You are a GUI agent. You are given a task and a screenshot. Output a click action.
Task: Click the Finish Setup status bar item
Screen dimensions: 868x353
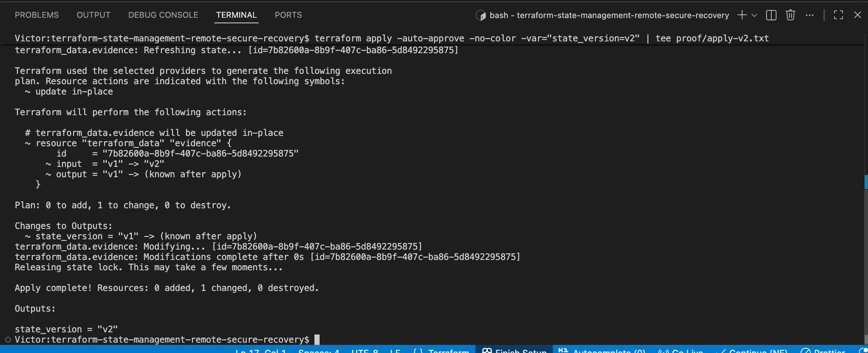(x=514, y=350)
